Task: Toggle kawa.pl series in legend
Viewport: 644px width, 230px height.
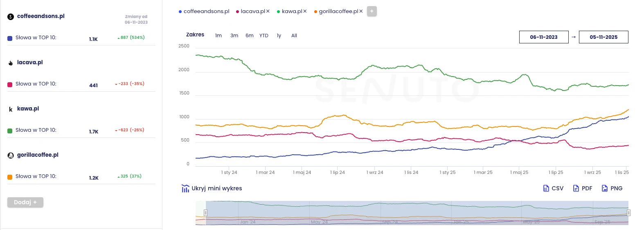Action: click(x=290, y=11)
